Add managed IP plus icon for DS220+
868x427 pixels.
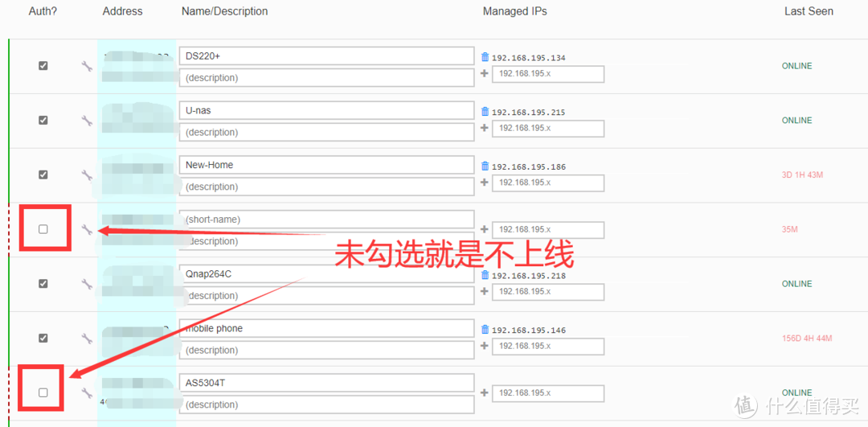pos(485,73)
